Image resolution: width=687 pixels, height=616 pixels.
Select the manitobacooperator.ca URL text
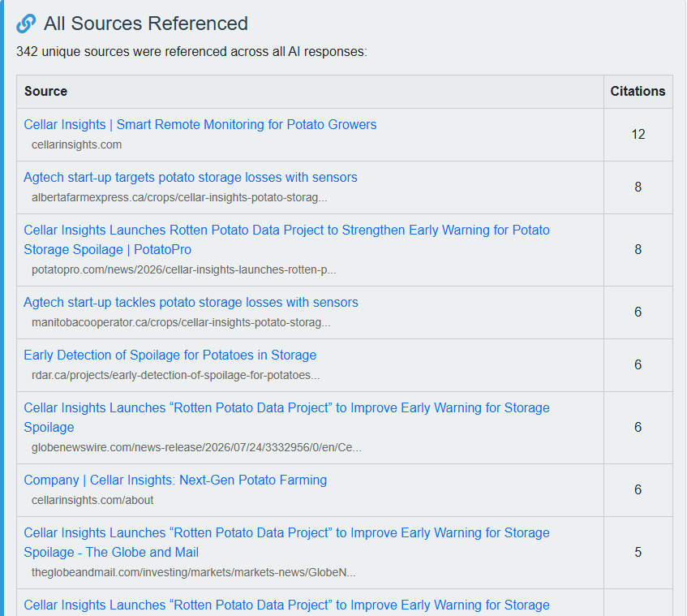(181, 322)
